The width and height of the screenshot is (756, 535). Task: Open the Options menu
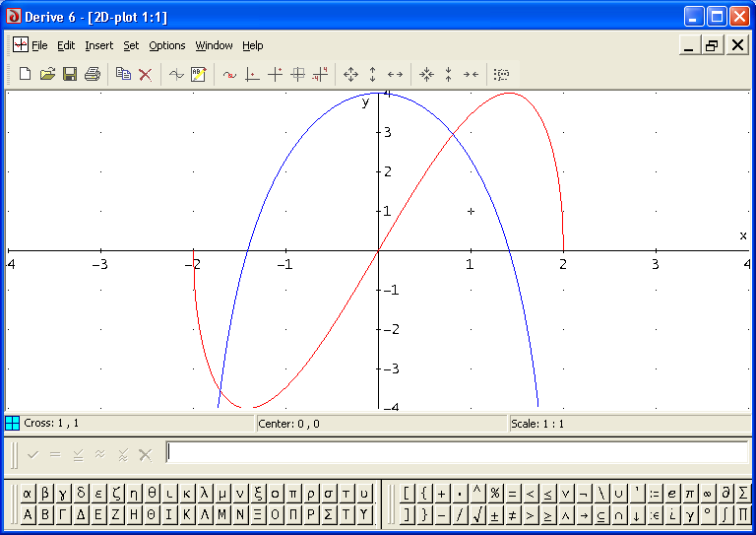tap(166, 45)
